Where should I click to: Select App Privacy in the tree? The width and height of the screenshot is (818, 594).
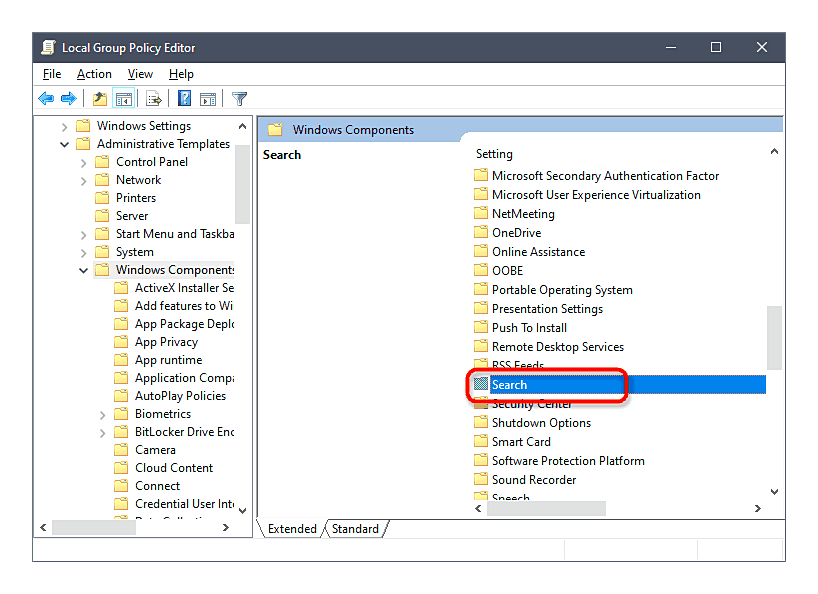click(x=166, y=342)
